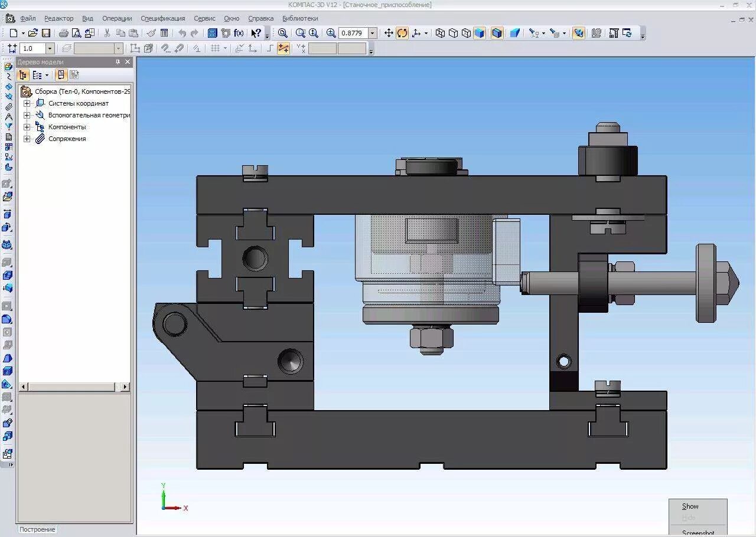The image size is (756, 537).
Task: Open print preview
Action: tap(76, 33)
